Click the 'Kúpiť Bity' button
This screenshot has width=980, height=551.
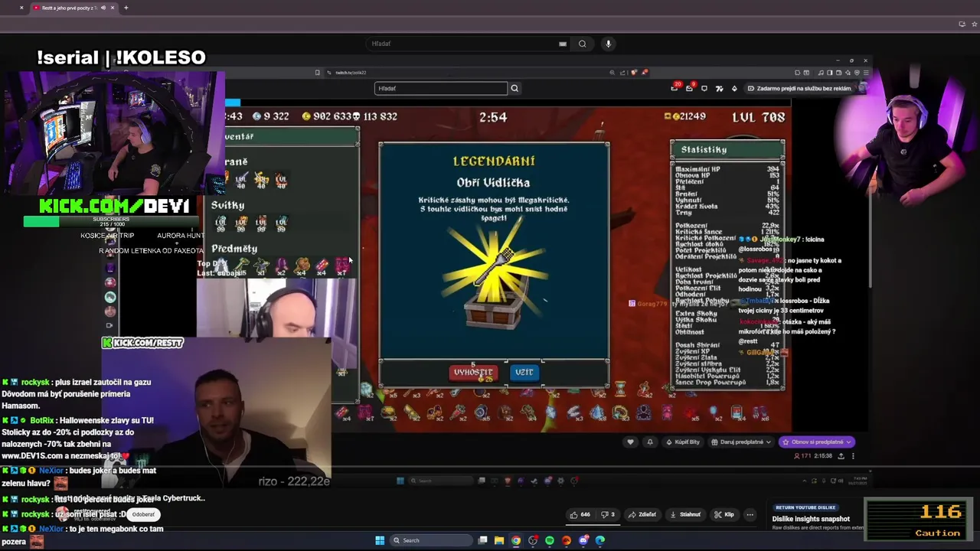(x=681, y=442)
